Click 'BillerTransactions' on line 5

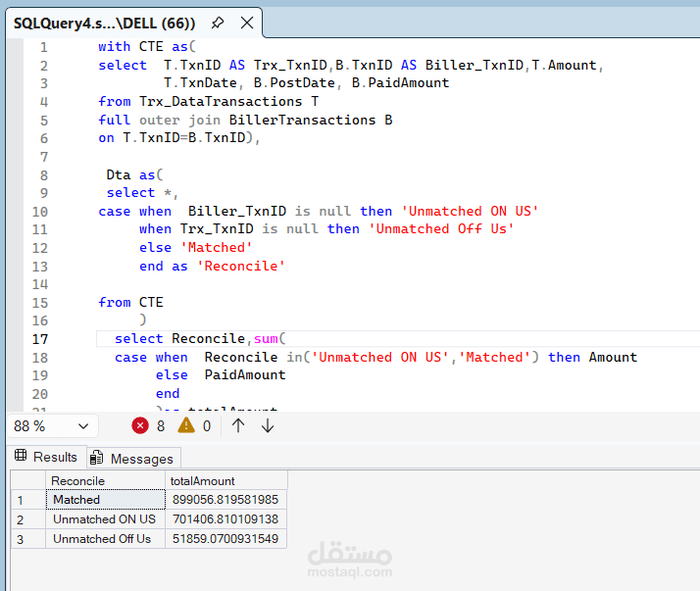302,121
